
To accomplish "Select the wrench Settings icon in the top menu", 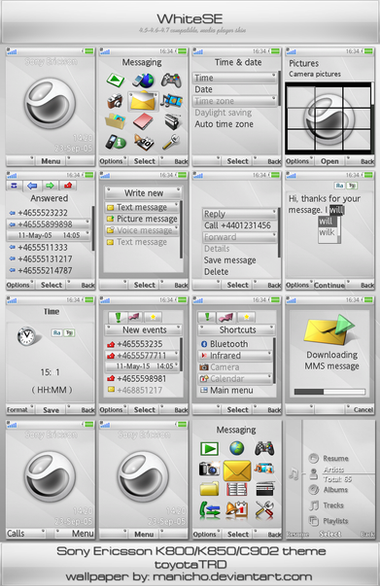I will click(x=172, y=142).
